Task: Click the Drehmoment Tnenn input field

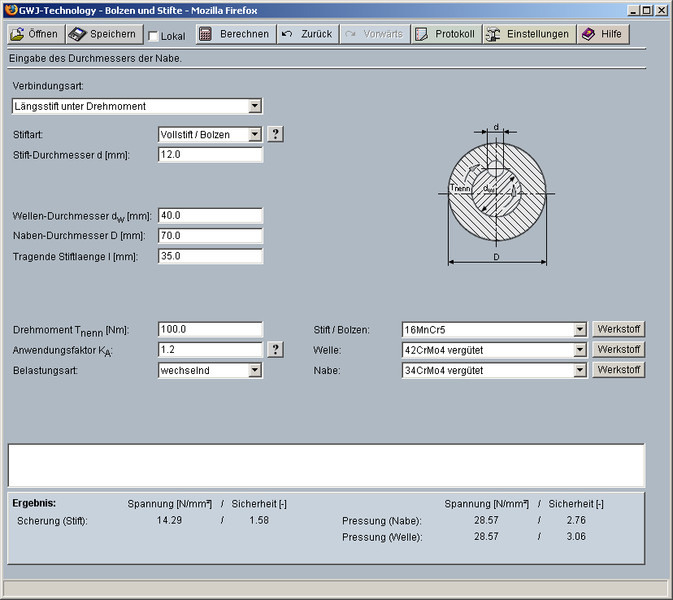Action: pos(210,329)
